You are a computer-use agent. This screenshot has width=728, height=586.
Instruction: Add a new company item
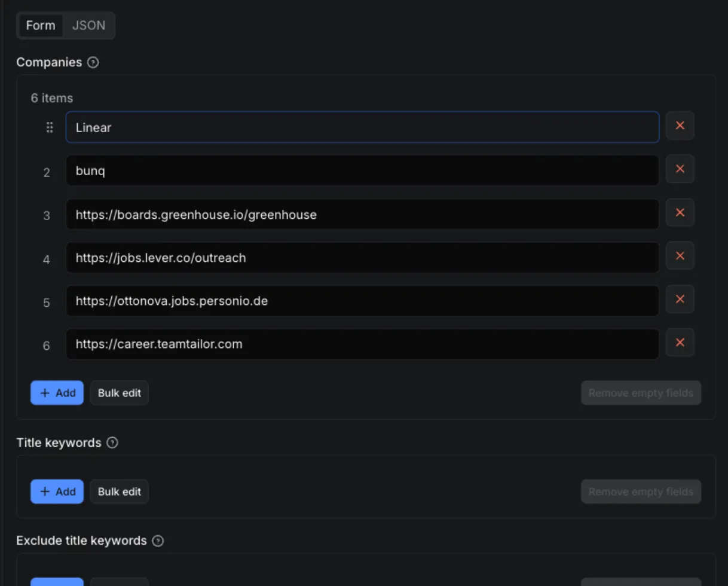57,393
